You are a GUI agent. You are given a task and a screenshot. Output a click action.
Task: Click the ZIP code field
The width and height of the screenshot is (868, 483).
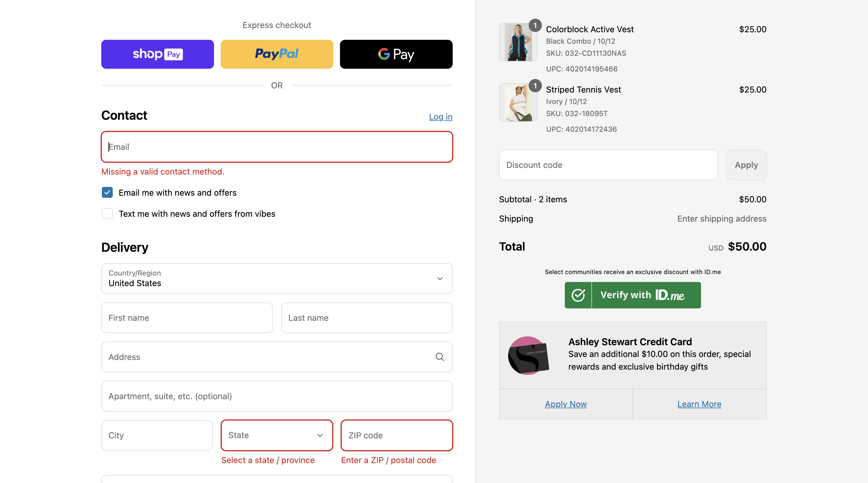[x=397, y=435]
